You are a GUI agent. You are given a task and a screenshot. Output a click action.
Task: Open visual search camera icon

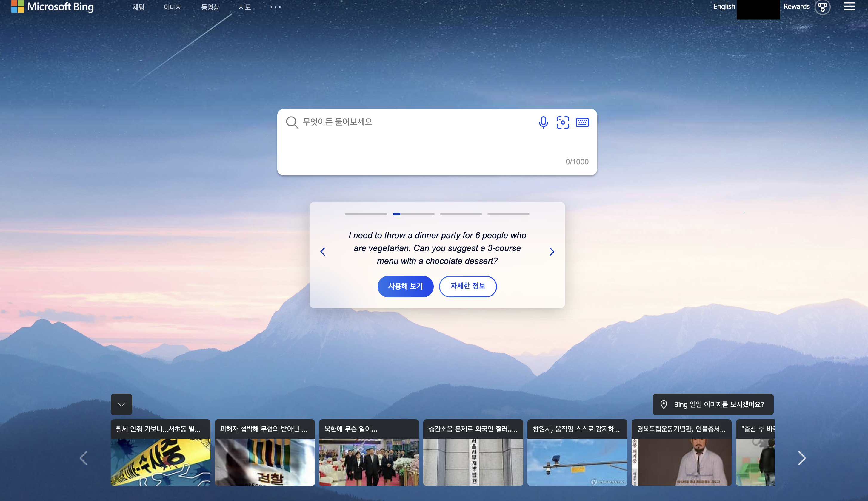coord(563,123)
